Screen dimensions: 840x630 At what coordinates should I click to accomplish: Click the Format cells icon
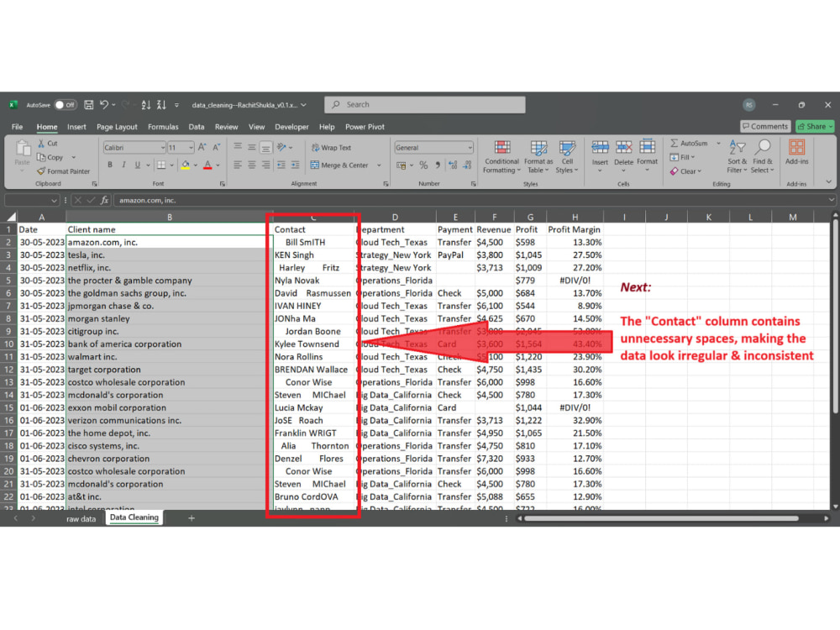[x=647, y=146]
